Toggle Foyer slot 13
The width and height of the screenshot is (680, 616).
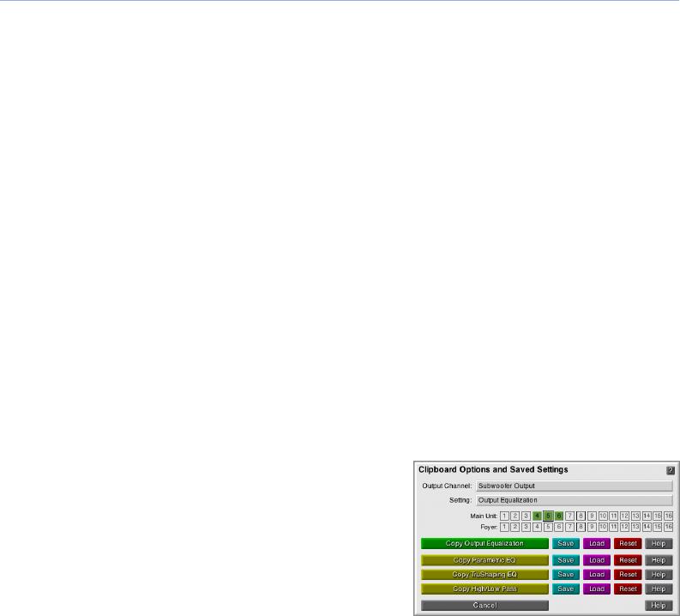tap(635, 527)
